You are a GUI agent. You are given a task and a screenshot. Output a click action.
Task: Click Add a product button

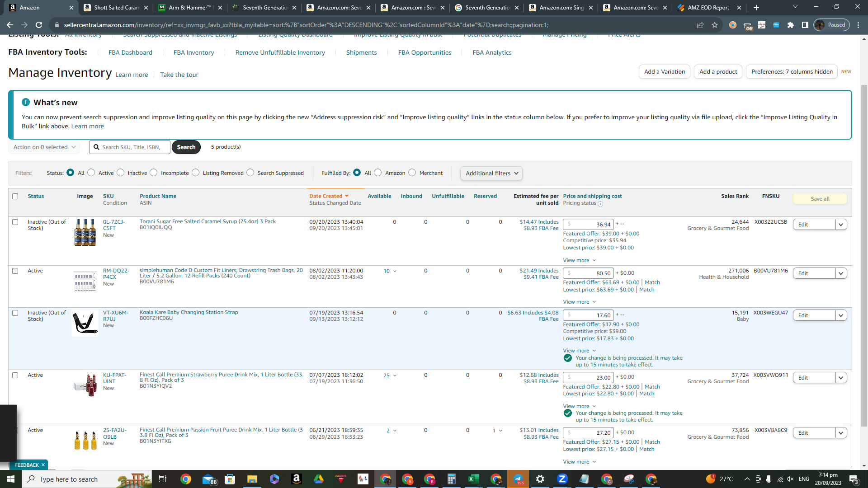[718, 72]
